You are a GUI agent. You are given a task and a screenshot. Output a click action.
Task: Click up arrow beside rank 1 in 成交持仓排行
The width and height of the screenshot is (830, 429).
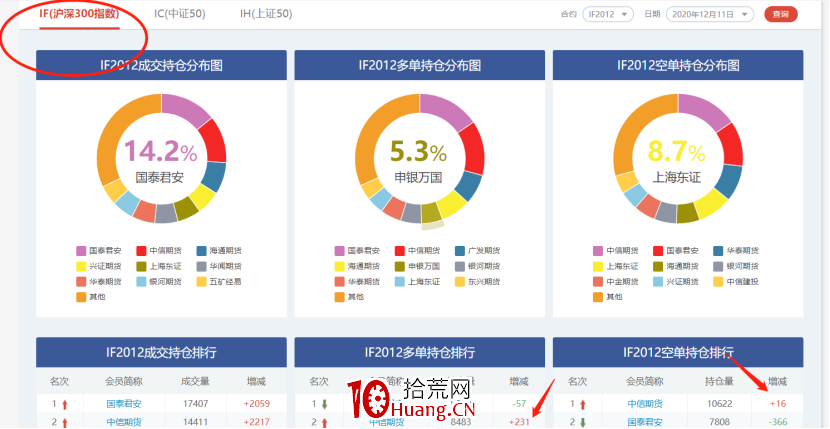(65, 404)
